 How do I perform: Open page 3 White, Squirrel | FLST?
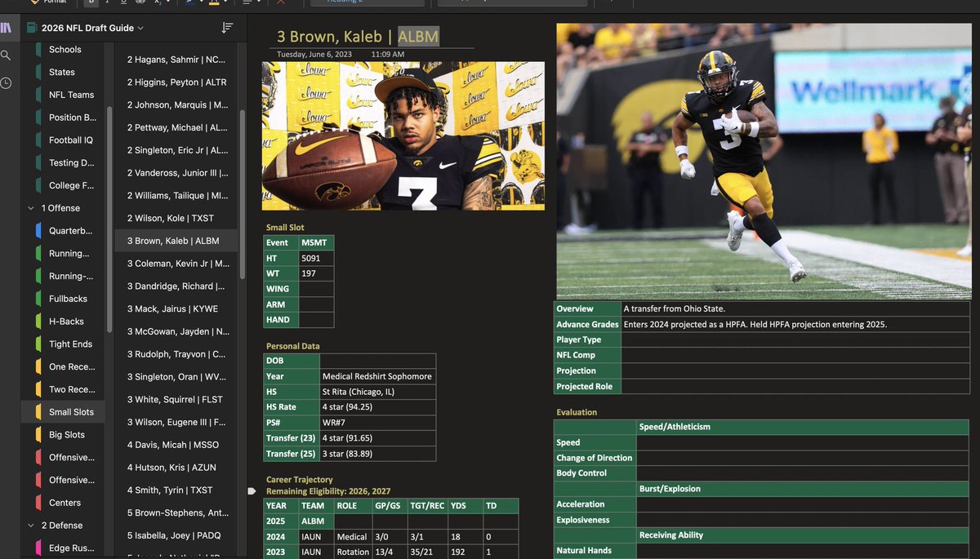coord(176,400)
